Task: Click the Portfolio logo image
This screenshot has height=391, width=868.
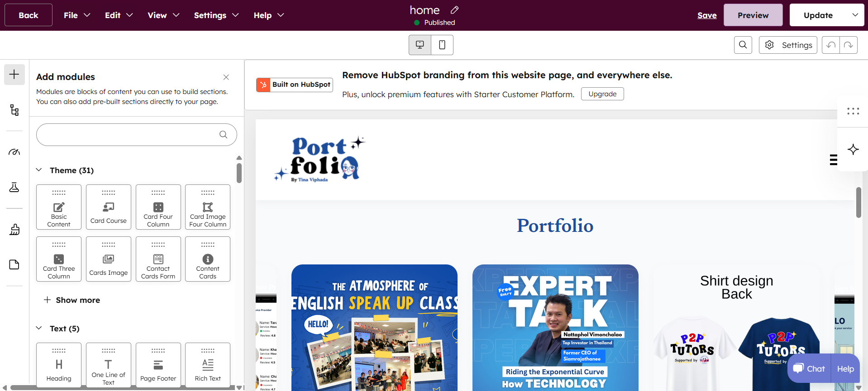Action: pos(320,159)
